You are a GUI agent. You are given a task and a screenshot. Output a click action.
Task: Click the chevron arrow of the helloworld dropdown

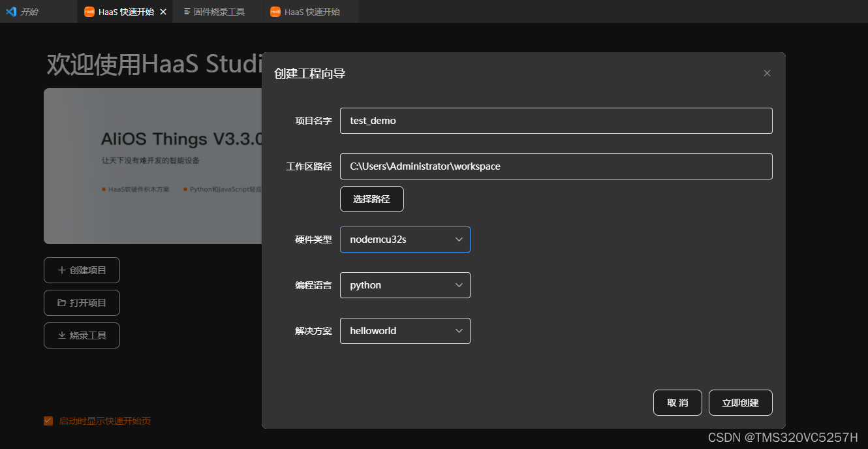459,331
